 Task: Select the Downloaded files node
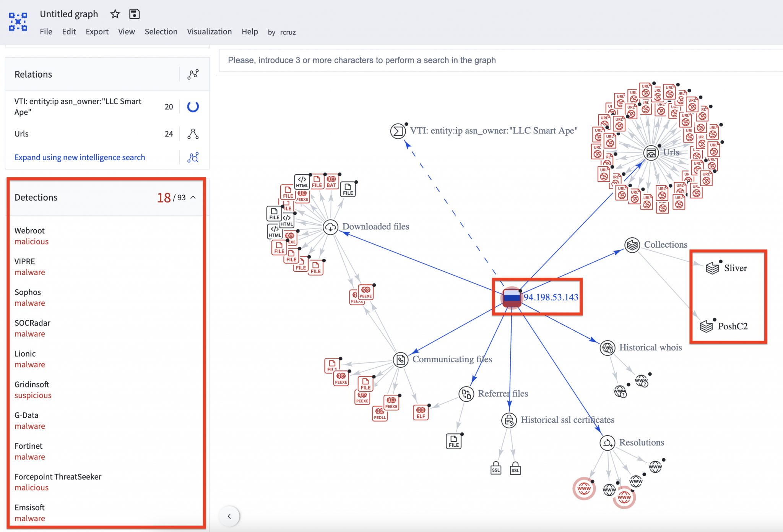pos(331,227)
